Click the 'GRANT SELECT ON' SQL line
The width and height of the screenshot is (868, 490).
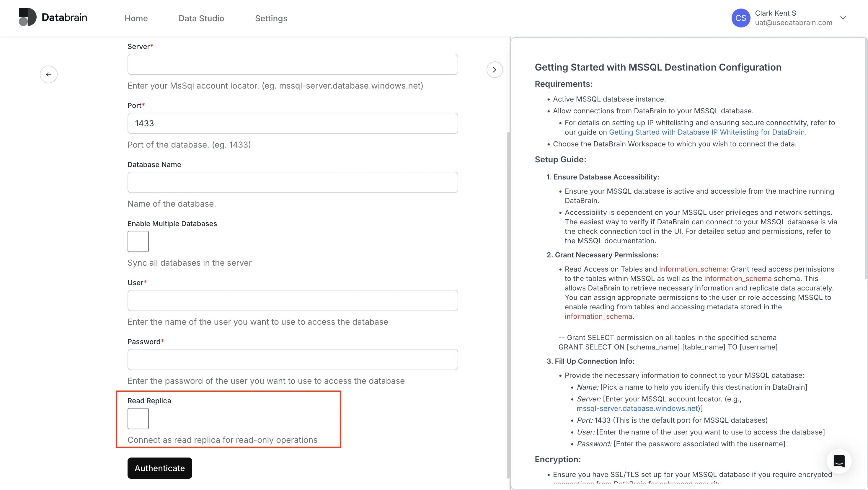coord(668,347)
